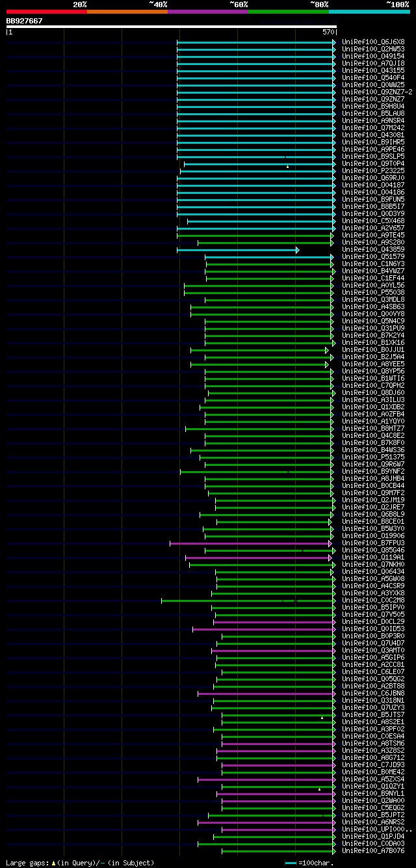Select hit label UniRef100_B2J5A4
Image resolution: width=416 pixels, height=868 pixels.
373,357
